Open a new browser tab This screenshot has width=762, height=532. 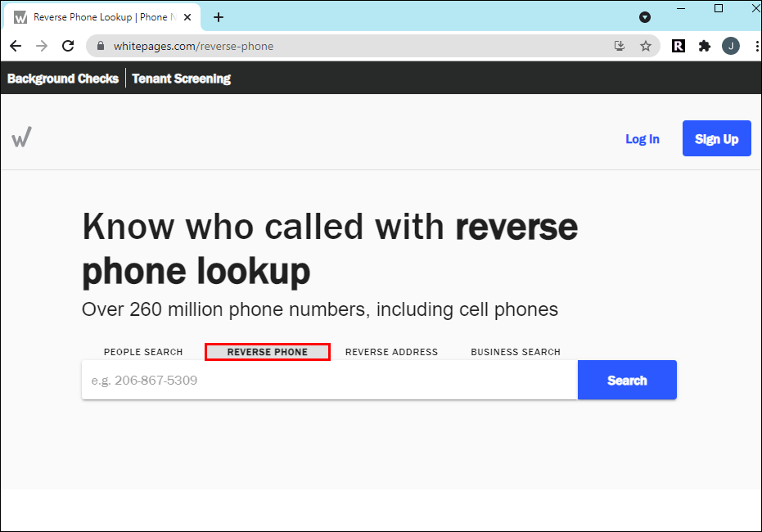219,17
